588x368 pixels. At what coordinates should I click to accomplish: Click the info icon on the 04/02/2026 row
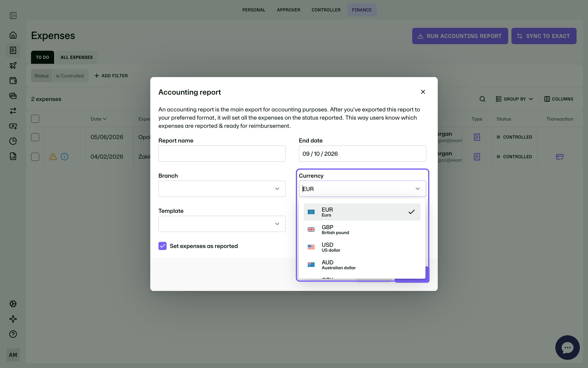(64, 157)
